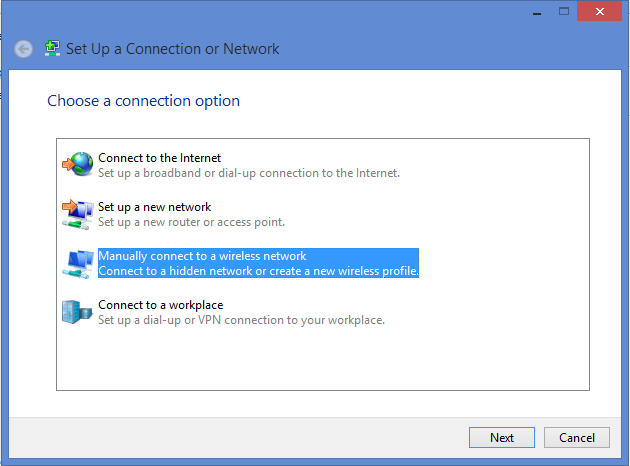
Task: Click the network wizard icon beside title
Action: (52, 49)
